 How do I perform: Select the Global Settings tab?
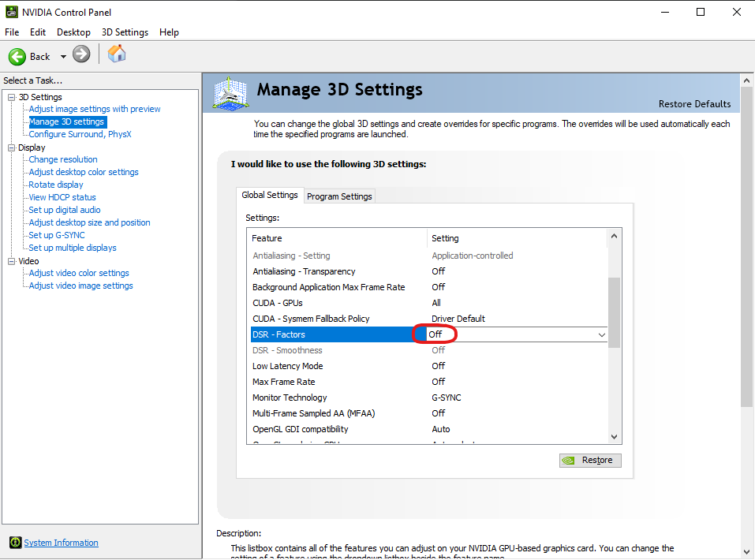tap(270, 195)
